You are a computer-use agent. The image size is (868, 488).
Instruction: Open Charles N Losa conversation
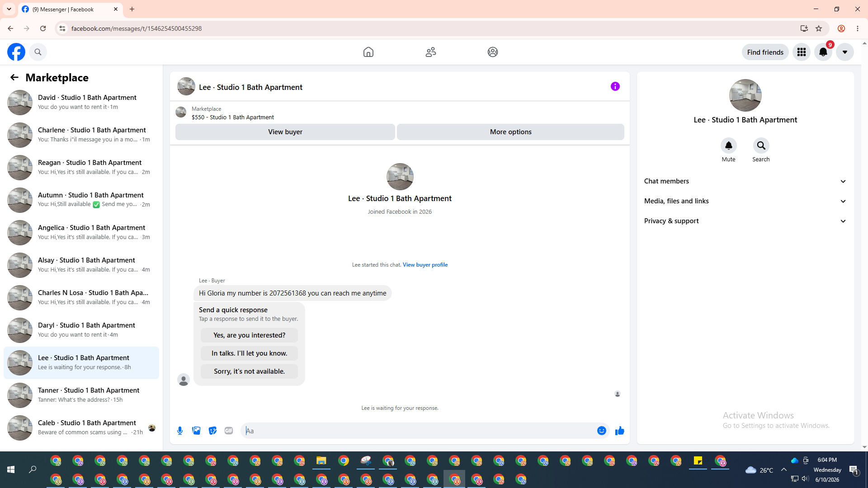click(81, 298)
